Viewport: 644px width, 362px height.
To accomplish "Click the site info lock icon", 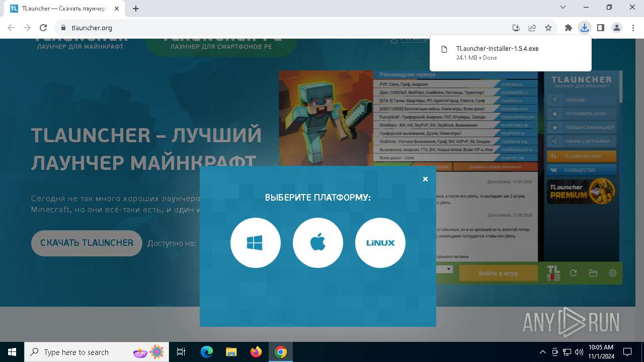I will 63,28.
